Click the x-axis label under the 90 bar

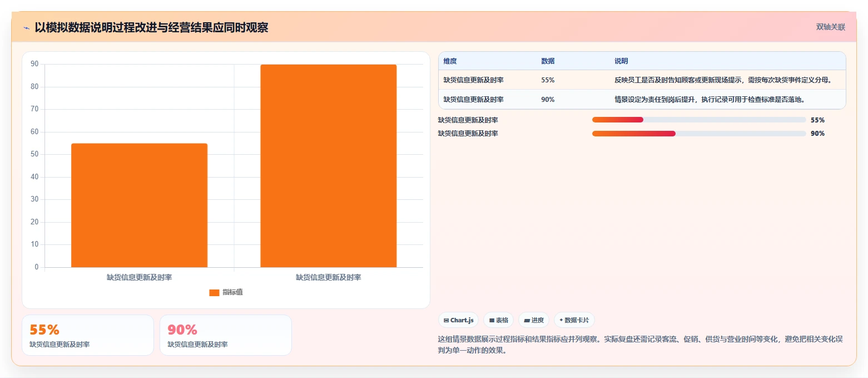point(328,277)
